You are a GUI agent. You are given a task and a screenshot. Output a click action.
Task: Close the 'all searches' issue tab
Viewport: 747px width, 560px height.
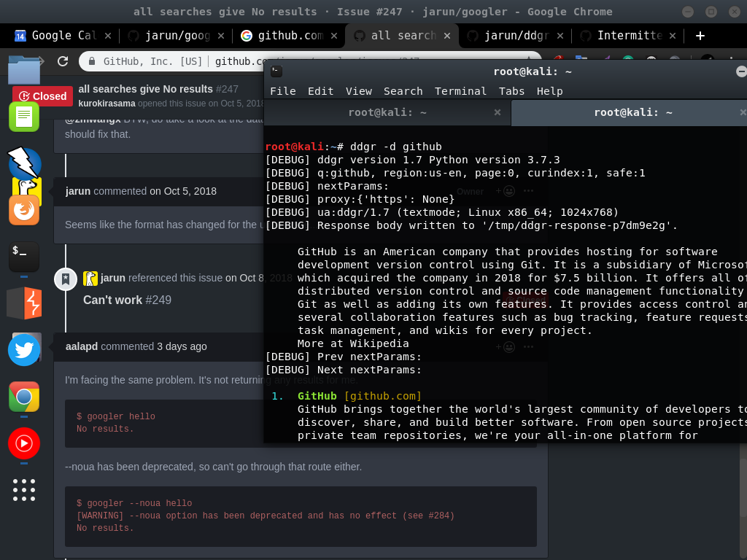coord(447,36)
